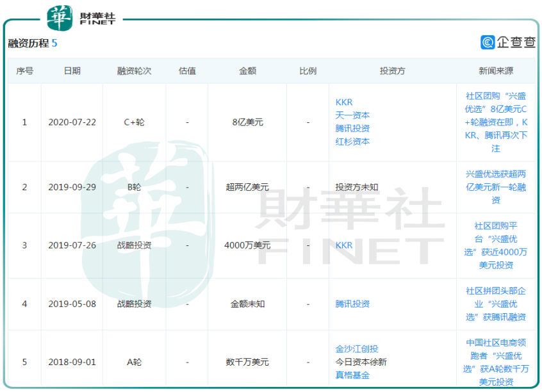Image resolution: width=542 pixels, height=392 pixels.
Task: Select the date cell 2019-09-29
Action: [x=72, y=188]
